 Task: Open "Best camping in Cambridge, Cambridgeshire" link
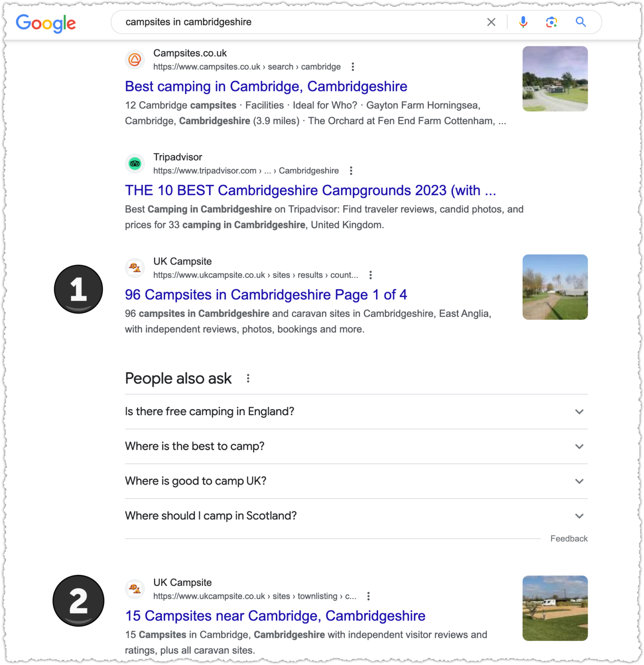(x=266, y=86)
